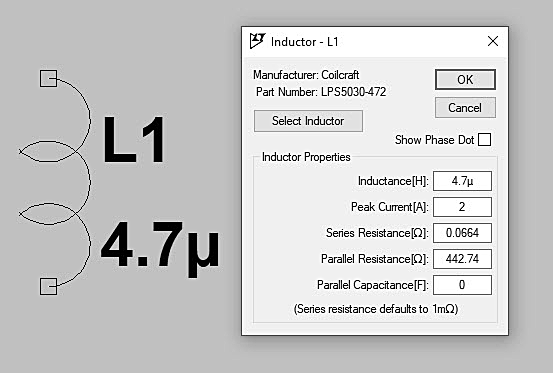Confirm inductor settings with OK

(465, 80)
